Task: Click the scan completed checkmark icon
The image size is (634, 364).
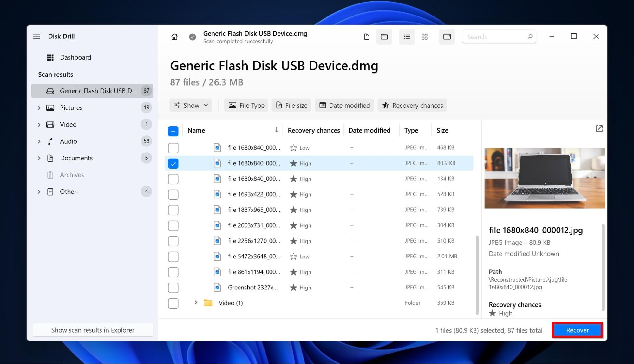Action: (x=193, y=36)
